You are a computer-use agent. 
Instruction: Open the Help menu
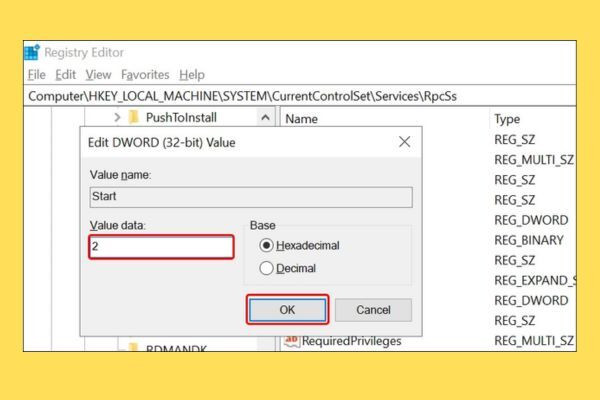(192, 75)
